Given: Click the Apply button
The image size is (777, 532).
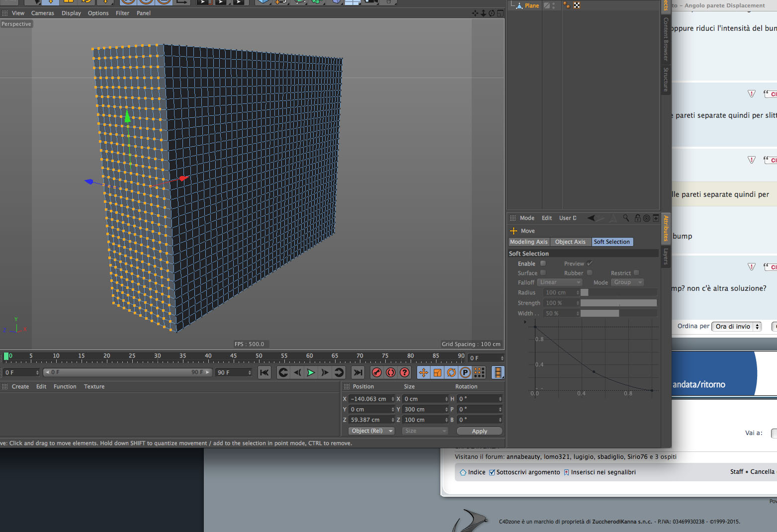Looking at the screenshot, I should click(x=480, y=431).
